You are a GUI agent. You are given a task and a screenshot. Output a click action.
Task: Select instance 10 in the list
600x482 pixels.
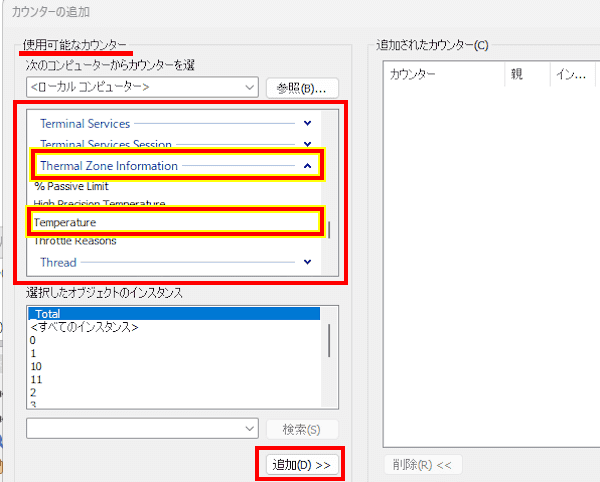[x=36, y=366]
